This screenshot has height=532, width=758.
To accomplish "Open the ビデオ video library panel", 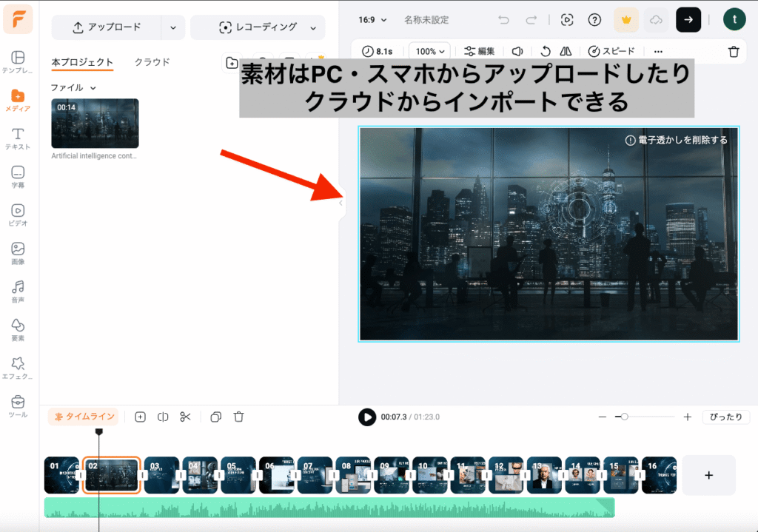I will (x=18, y=215).
